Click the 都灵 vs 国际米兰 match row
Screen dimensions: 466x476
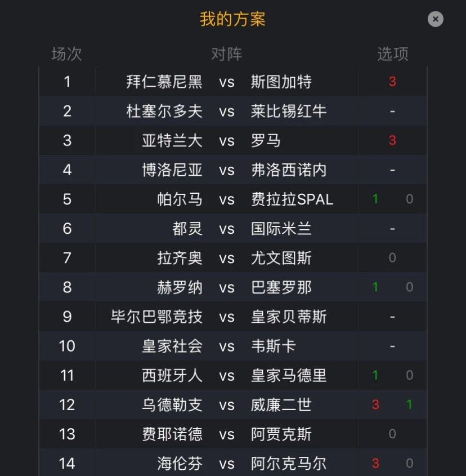click(226, 229)
